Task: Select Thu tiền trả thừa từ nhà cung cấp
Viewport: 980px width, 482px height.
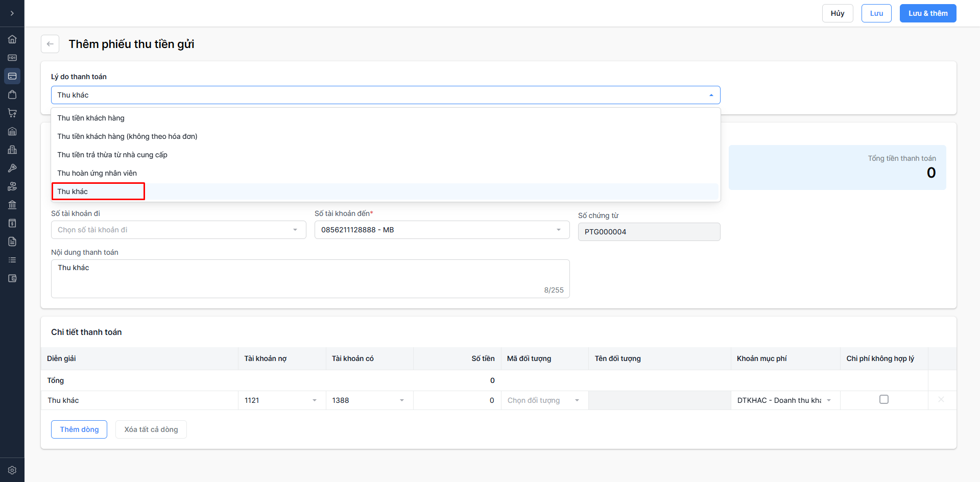Action: point(112,155)
